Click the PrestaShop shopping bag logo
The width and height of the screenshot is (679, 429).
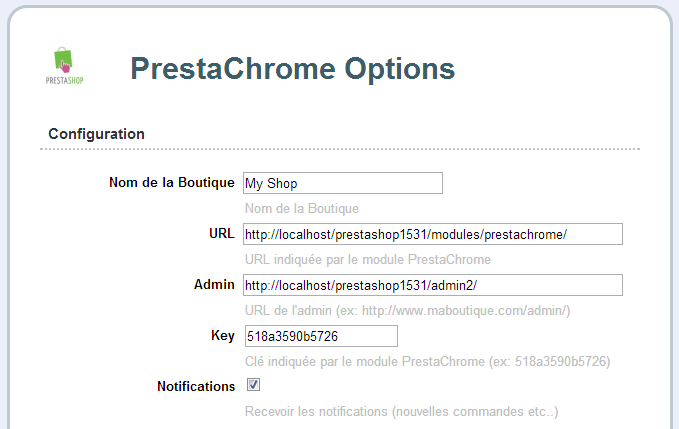pyautogui.click(x=63, y=60)
